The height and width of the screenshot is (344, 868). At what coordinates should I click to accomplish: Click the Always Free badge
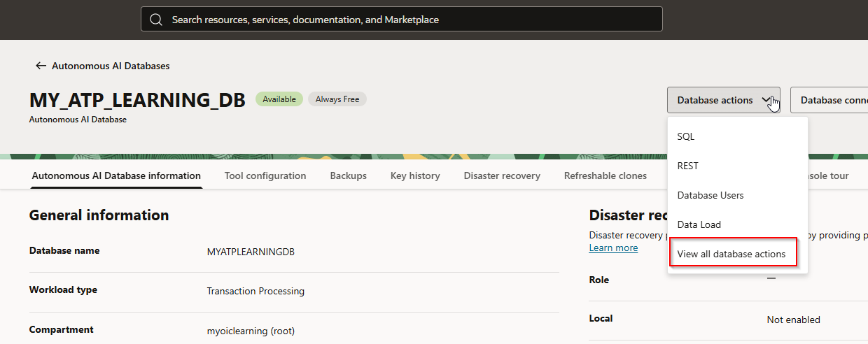(x=337, y=99)
